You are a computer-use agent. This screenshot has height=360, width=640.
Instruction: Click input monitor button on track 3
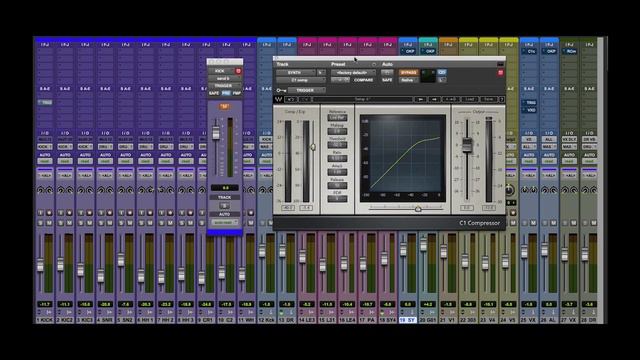tap(81, 213)
